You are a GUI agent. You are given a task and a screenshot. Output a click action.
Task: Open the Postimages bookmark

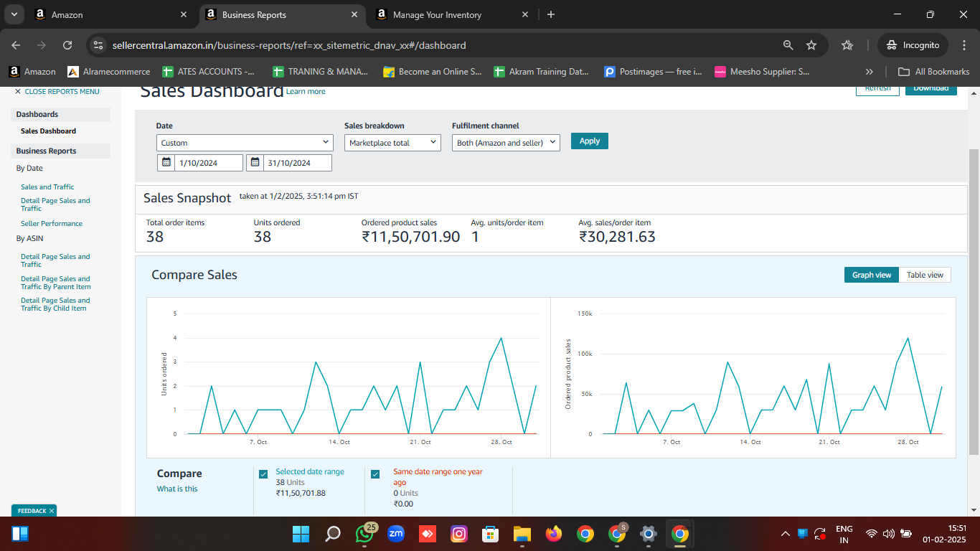point(653,72)
